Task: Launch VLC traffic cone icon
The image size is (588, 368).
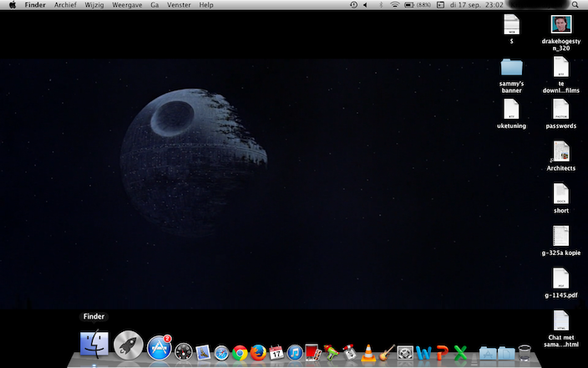Action: tap(368, 353)
